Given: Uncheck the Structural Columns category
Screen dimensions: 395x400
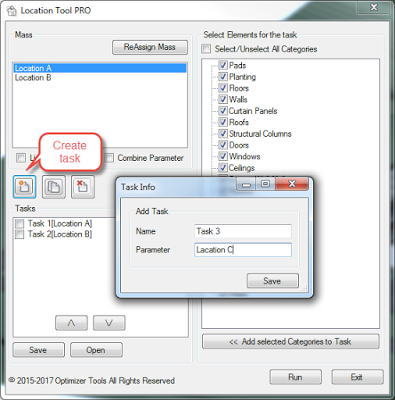Looking at the screenshot, I should tap(223, 134).
